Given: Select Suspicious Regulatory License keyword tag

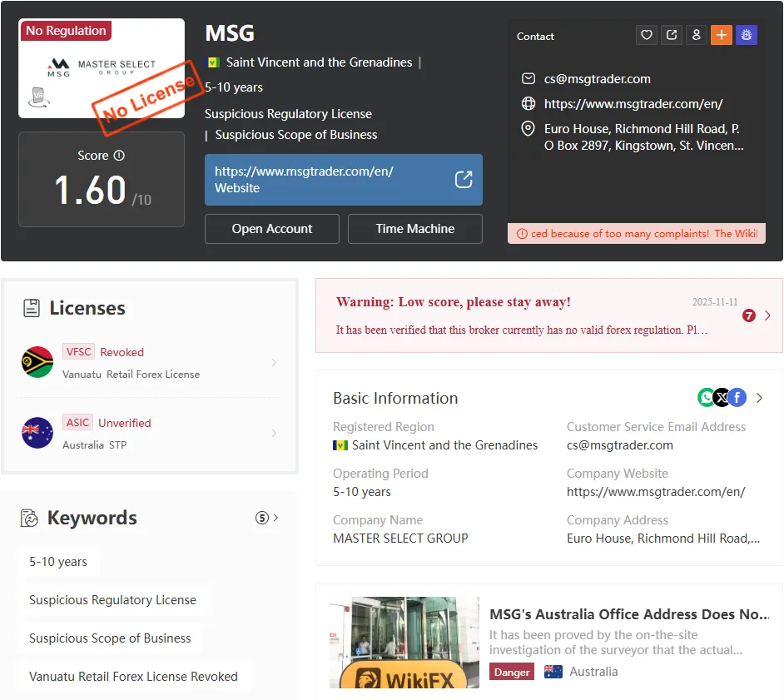Looking at the screenshot, I should [x=112, y=600].
